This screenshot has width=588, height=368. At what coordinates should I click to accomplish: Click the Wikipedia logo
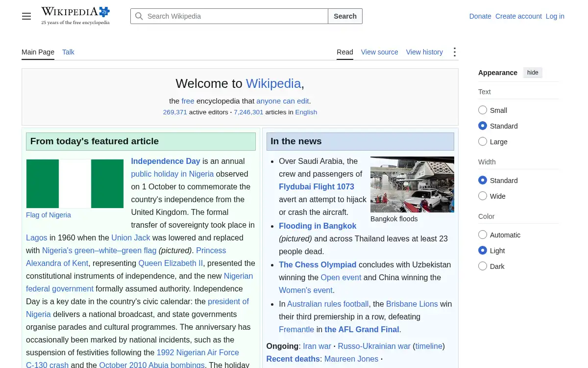click(75, 16)
